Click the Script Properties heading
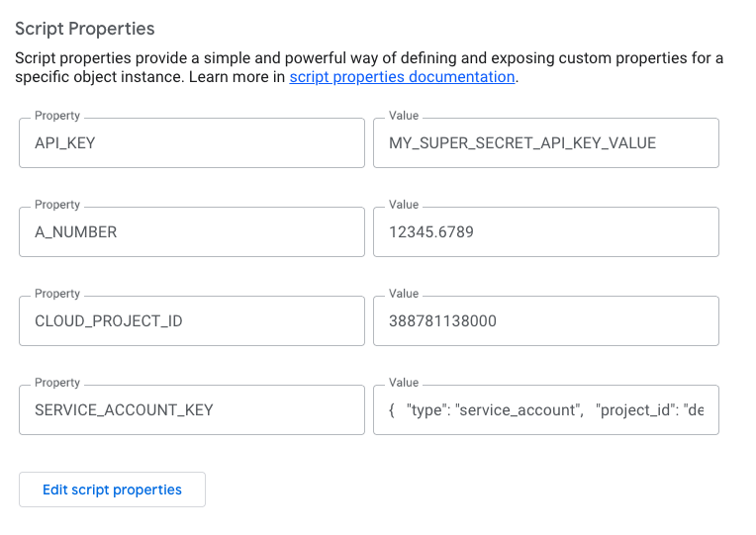This screenshot has width=756, height=535. 85,30
